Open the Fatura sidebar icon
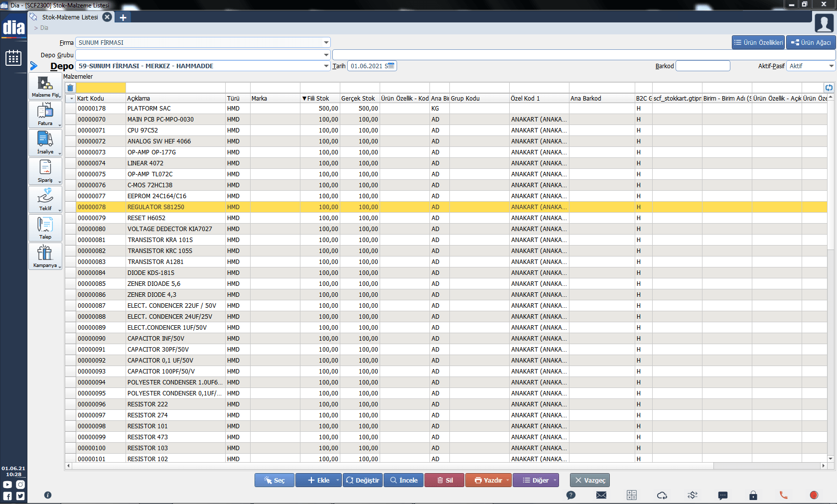This screenshot has height=504, width=837. 45,115
